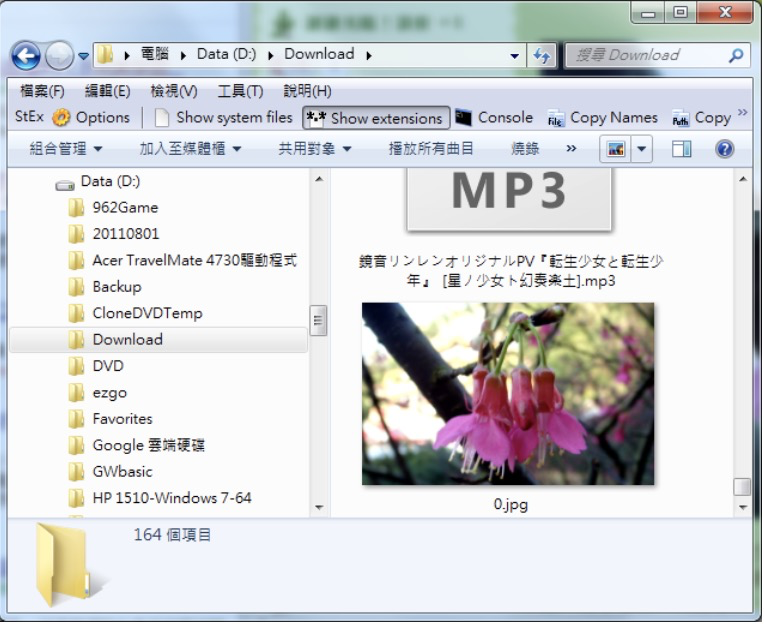This screenshot has height=624, width=764.
Task: Refresh the folder view
Action: 542,56
